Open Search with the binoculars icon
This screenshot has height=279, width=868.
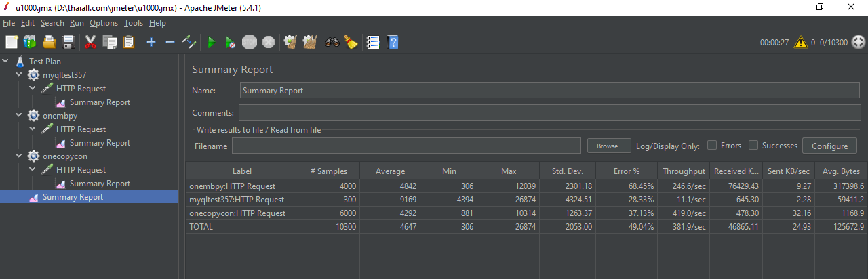[332, 42]
